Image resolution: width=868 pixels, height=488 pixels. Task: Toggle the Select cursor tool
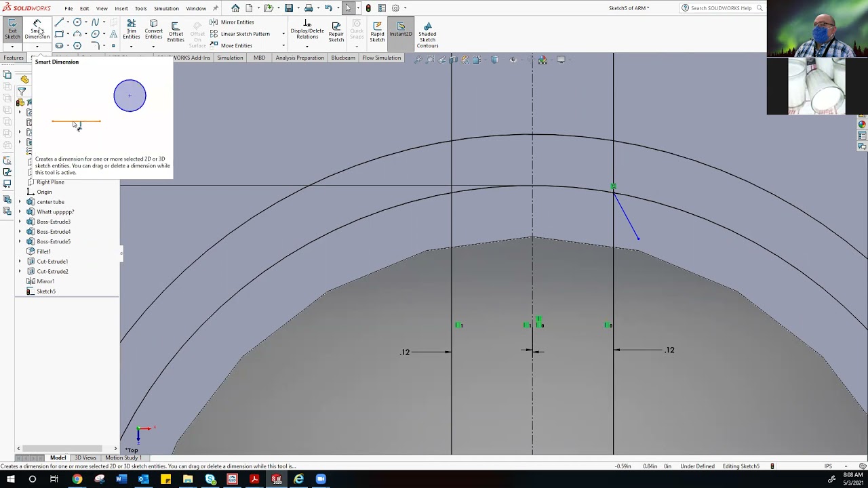[x=349, y=8]
